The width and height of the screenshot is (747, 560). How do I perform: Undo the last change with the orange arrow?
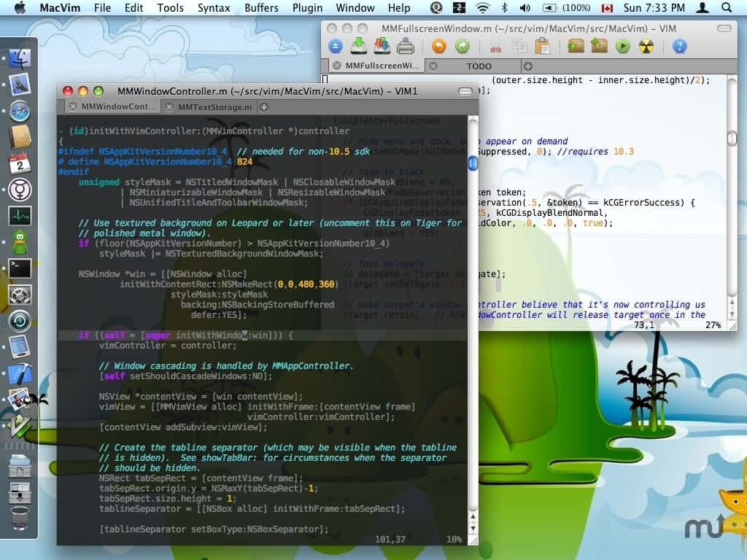tap(438, 47)
